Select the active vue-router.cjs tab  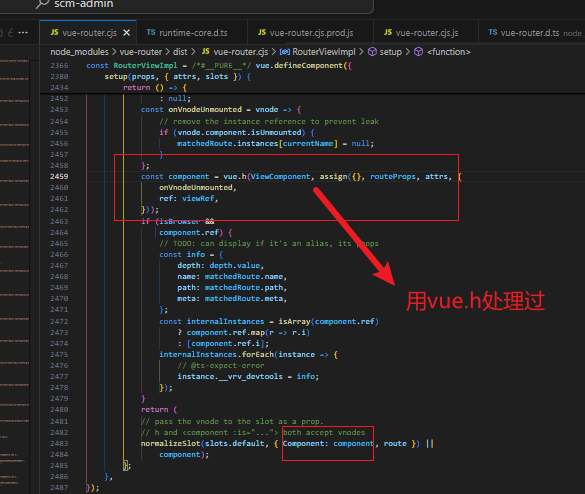click(89, 33)
